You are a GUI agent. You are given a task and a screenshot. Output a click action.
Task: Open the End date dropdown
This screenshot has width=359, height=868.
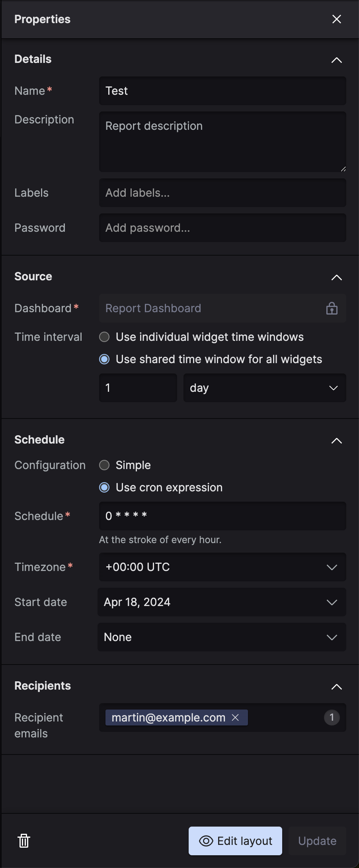(x=221, y=637)
